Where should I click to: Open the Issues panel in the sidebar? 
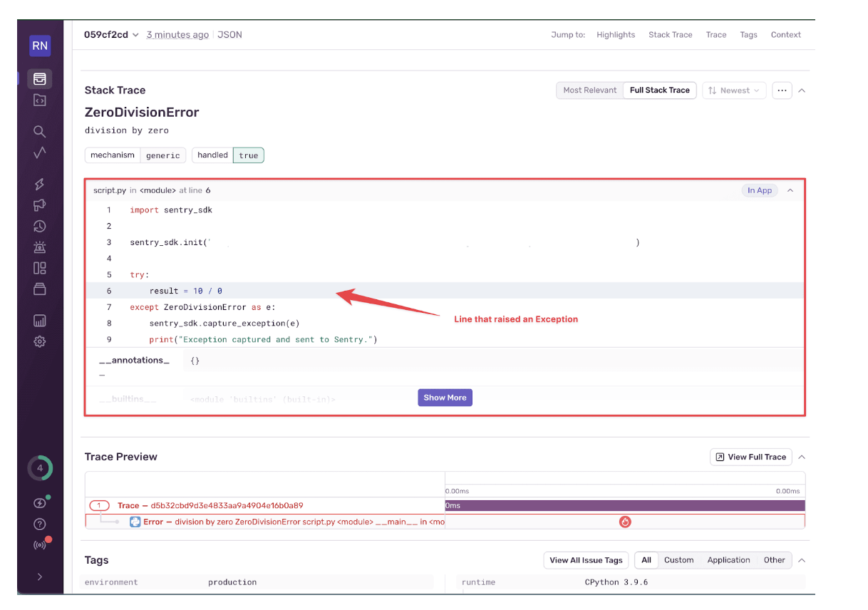coord(40,78)
